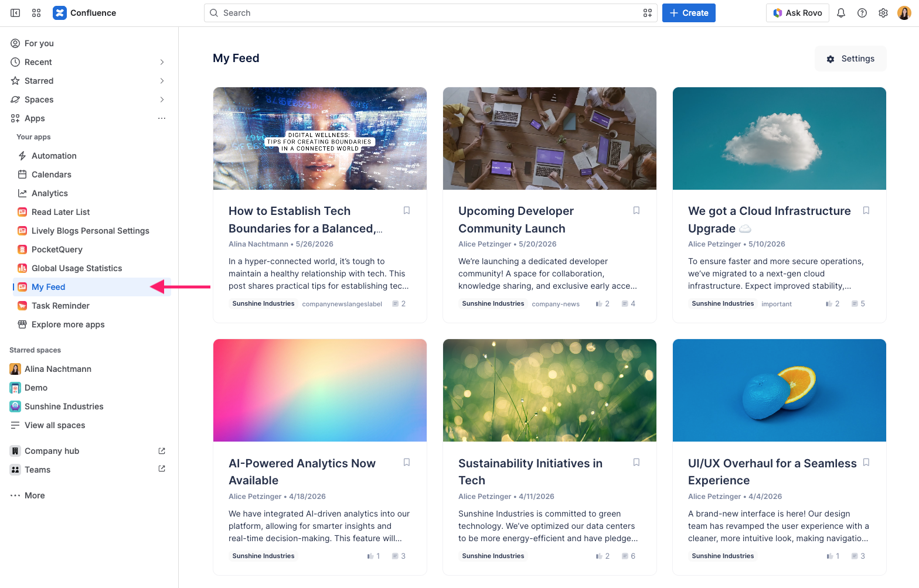Click likes count on Developer Community post
This screenshot has height=588, width=919.
(607, 303)
